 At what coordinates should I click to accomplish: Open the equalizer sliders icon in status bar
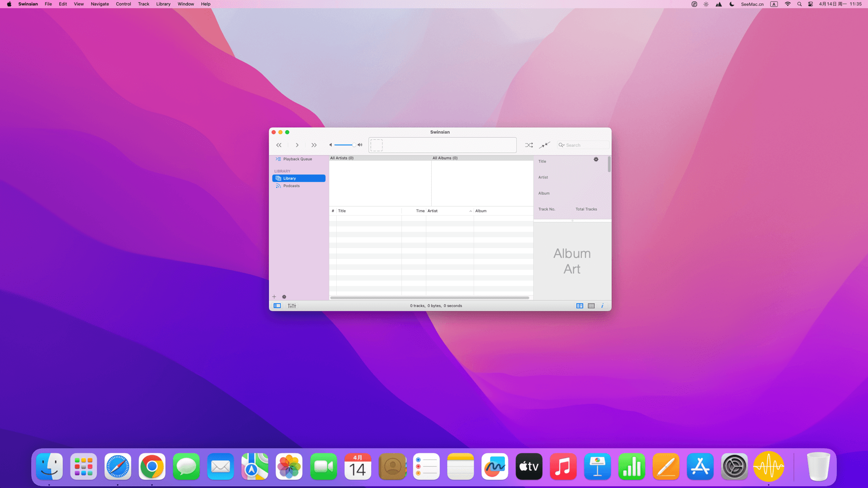point(292,306)
